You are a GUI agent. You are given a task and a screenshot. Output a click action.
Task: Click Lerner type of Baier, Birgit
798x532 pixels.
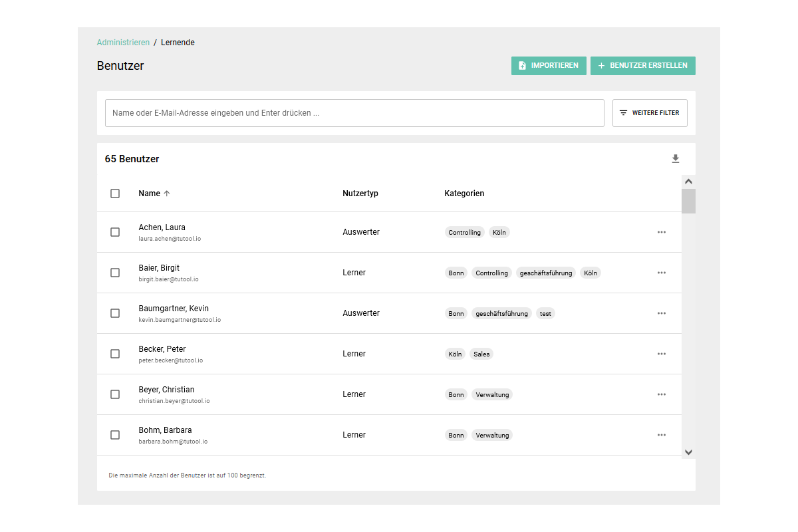354,273
